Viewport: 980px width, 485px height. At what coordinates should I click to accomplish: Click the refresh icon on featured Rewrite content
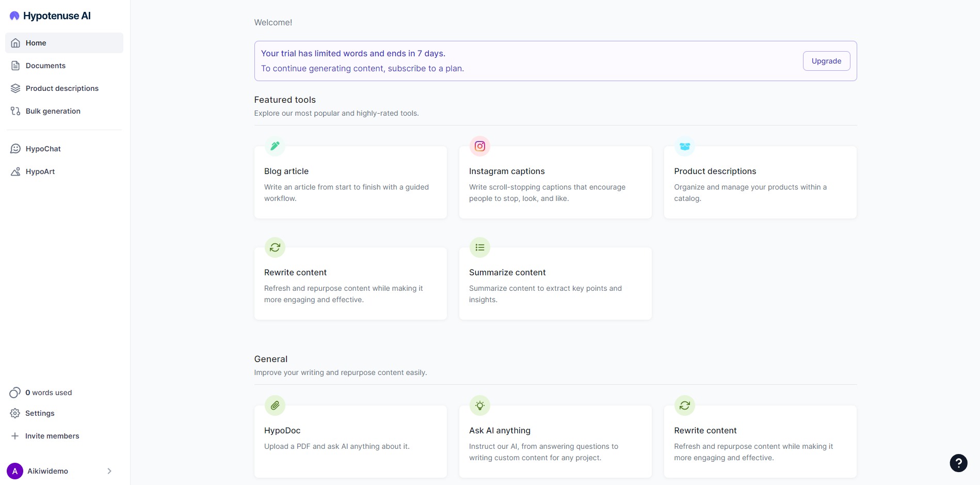coord(275,247)
